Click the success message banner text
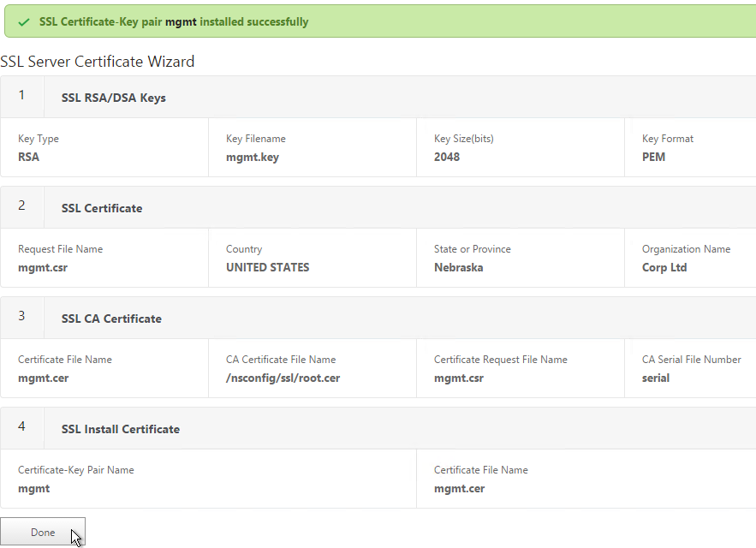 coord(174,21)
